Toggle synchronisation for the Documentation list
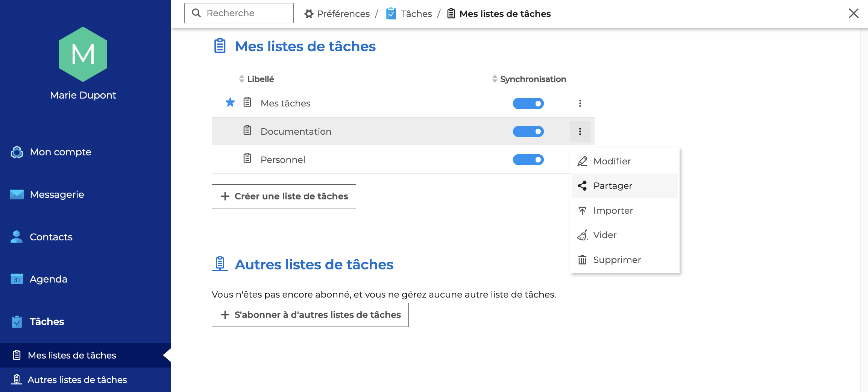Screen dimensions: 868x392 point(528,132)
